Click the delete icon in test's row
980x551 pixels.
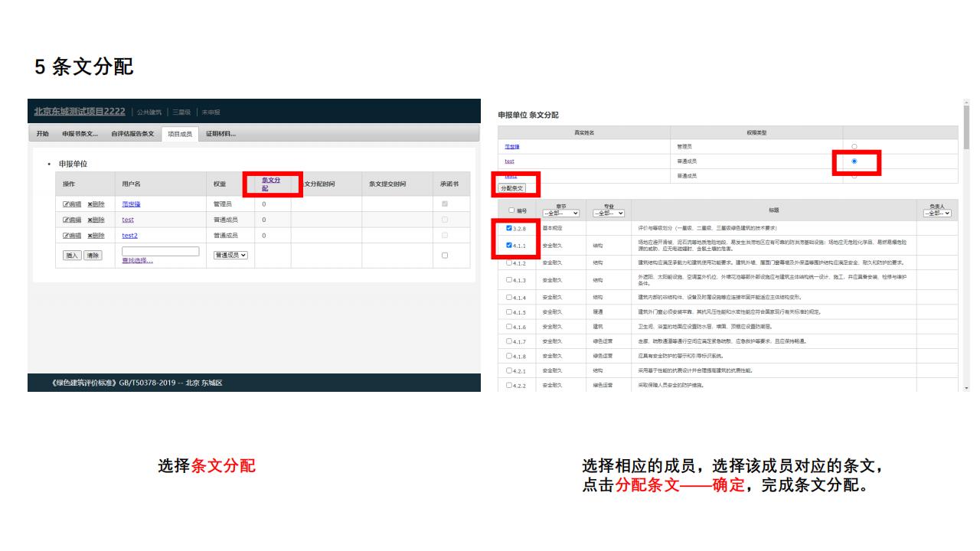click(x=96, y=220)
